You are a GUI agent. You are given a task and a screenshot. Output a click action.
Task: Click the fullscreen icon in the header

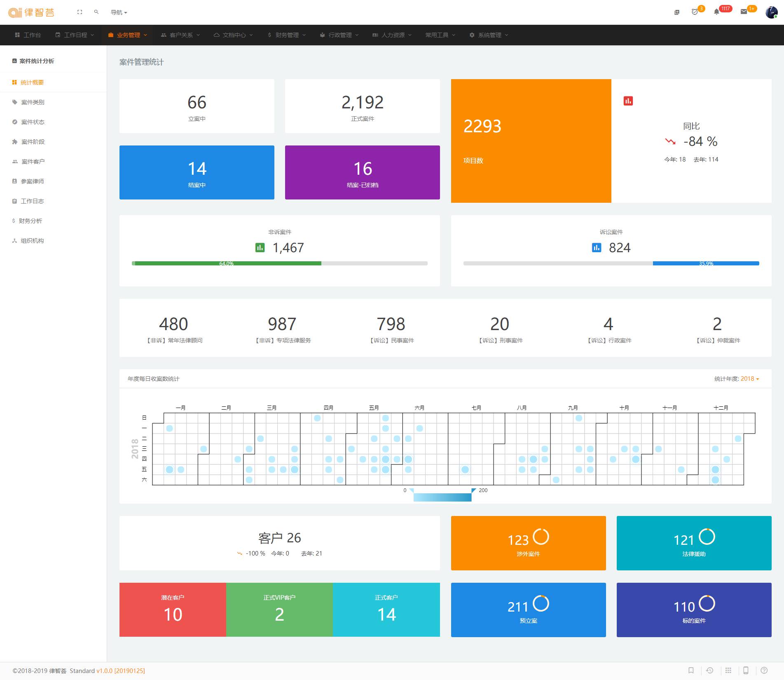[80, 12]
